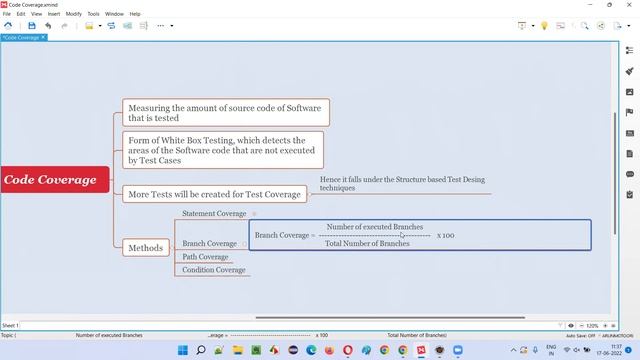
Task: Start Presentation mode
Action: click(x=522, y=26)
